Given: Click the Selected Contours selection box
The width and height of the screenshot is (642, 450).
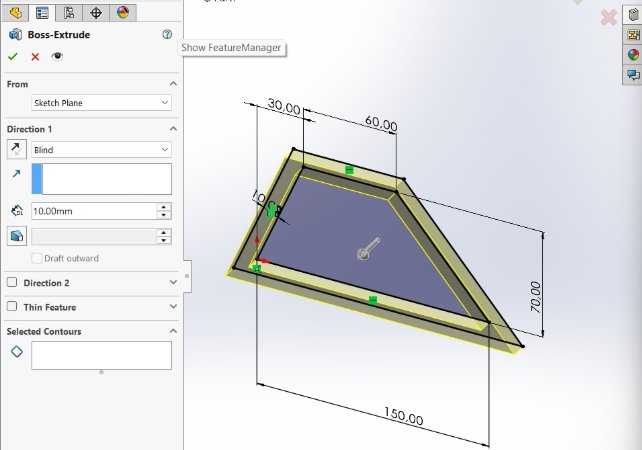Looking at the screenshot, I should [102, 355].
